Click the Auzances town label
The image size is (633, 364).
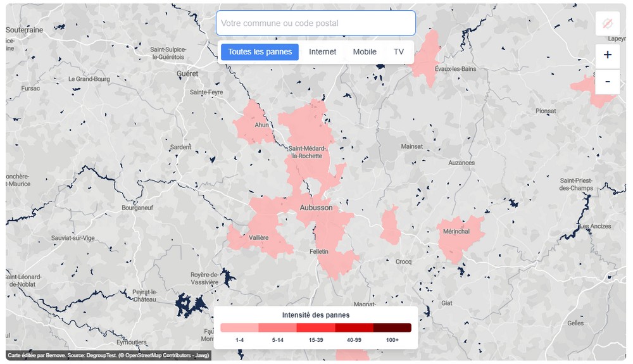pos(461,163)
